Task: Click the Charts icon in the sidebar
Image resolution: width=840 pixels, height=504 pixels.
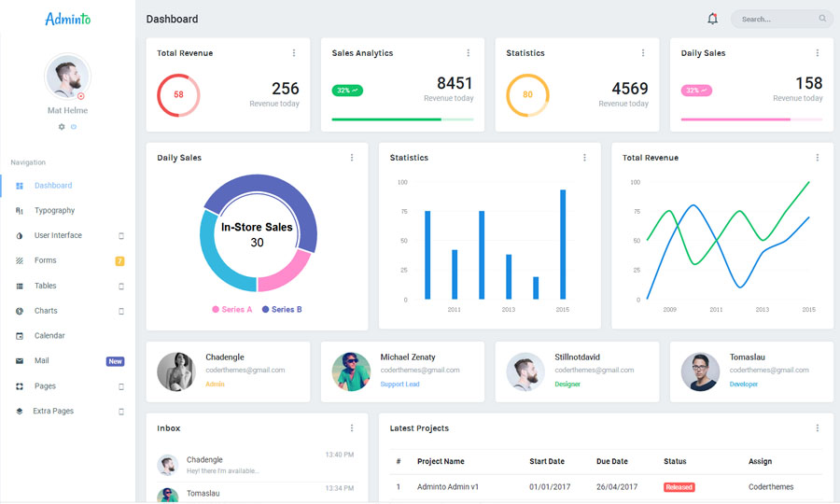Action: 20,311
